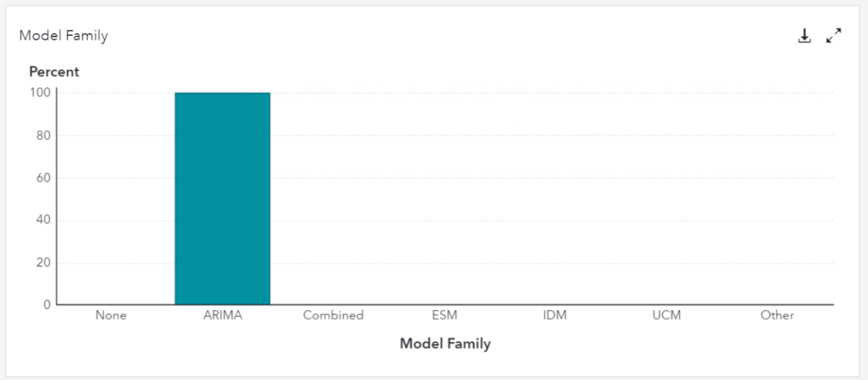Click the 80 tick label on Percent axis

pos(43,135)
